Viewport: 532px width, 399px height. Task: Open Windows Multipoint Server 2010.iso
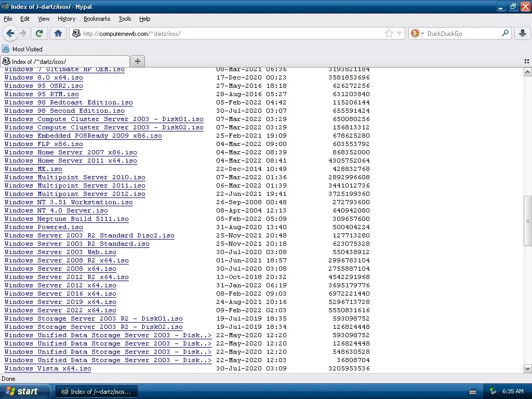click(x=75, y=178)
